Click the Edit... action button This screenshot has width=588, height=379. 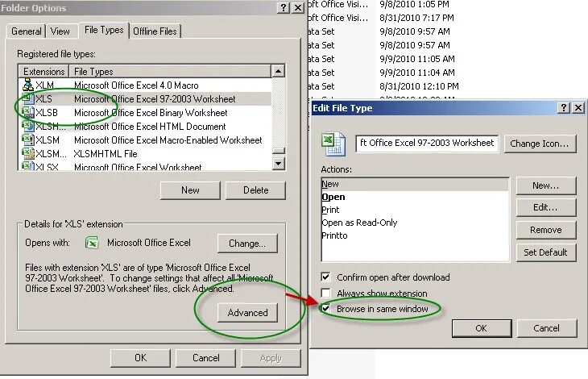[x=546, y=207]
